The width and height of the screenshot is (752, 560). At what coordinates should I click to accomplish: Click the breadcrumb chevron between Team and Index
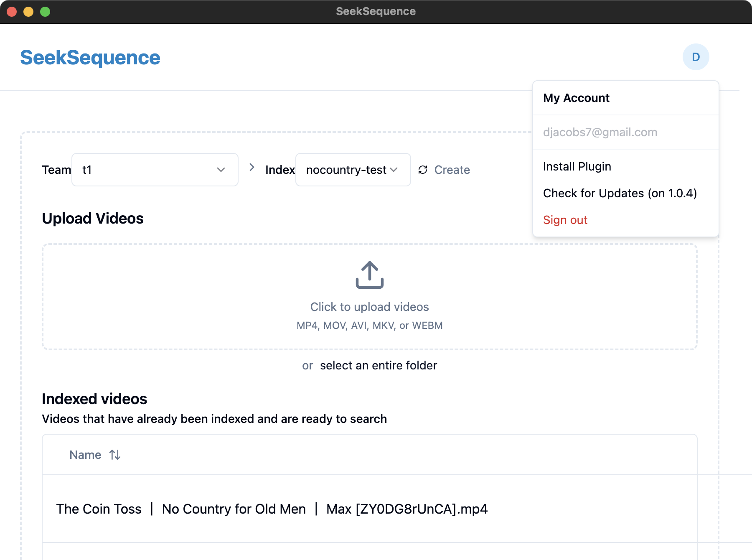coord(252,167)
